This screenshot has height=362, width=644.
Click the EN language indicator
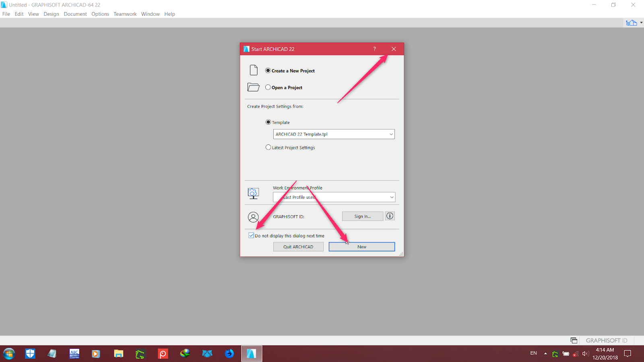point(534,353)
